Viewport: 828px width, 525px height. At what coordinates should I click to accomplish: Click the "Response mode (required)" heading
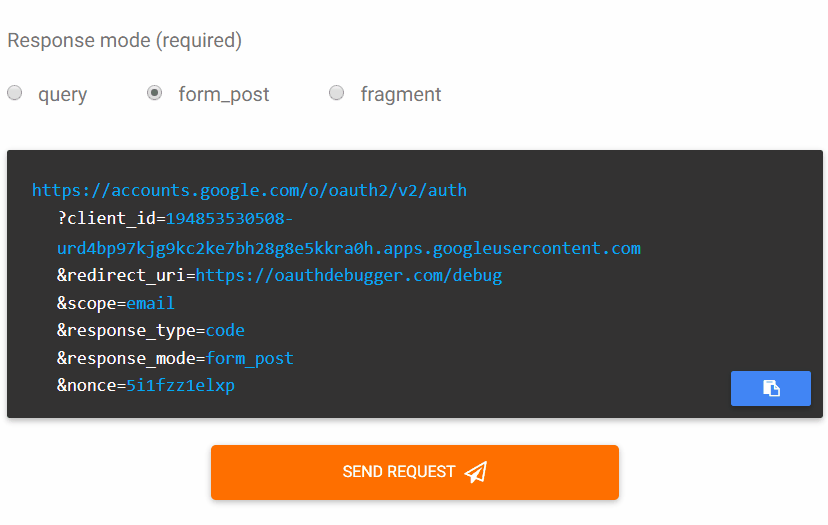click(x=125, y=41)
